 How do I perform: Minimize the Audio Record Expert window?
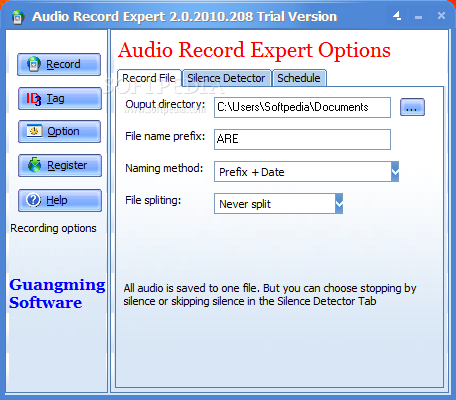click(419, 17)
